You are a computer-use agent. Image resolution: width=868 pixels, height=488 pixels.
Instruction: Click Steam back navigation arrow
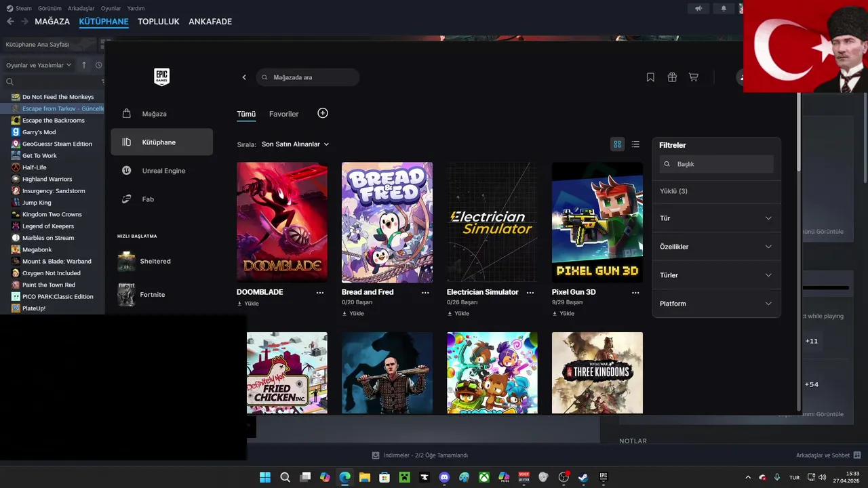click(10, 22)
